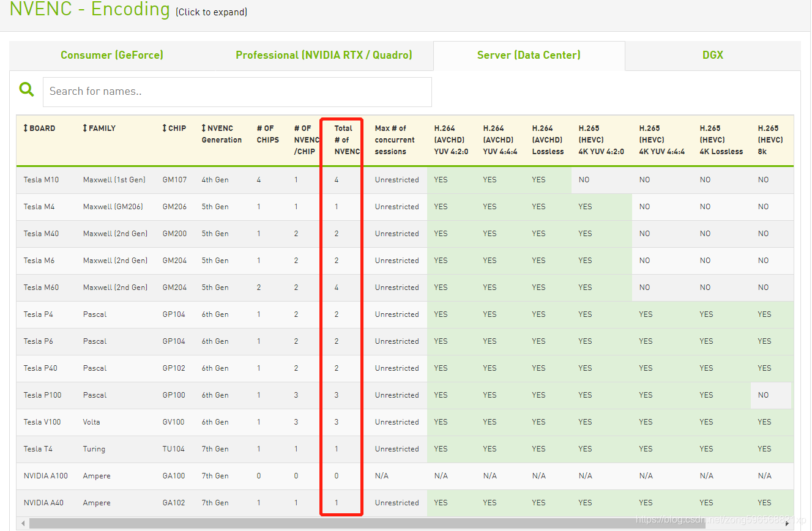Select the NVIDIA A40 board cell
This screenshot has height=531, width=812.
pos(43,503)
